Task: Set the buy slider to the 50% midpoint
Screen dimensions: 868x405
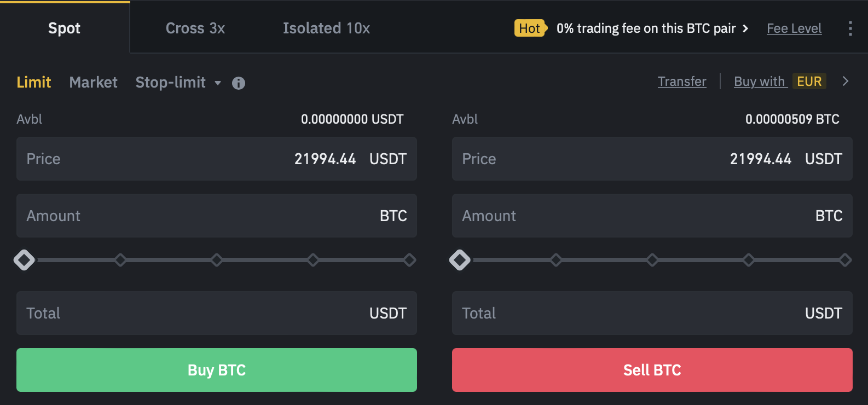Action: [x=217, y=260]
